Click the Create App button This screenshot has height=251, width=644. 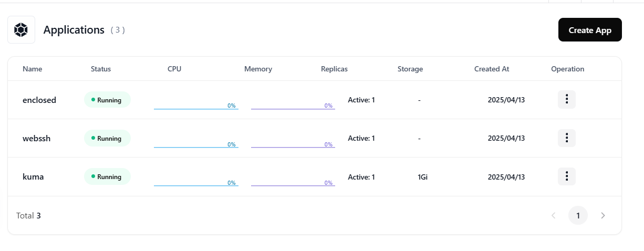[590, 30]
